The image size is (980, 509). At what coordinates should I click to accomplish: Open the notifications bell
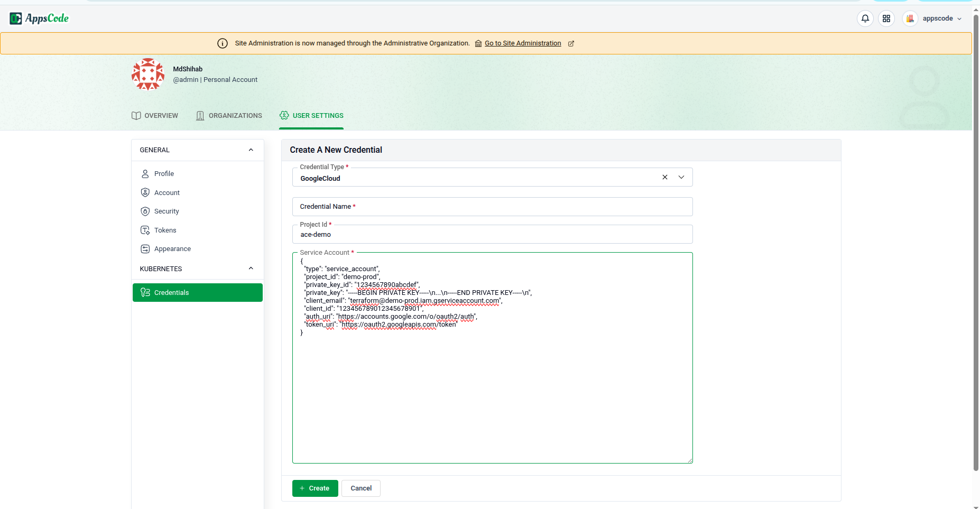pyautogui.click(x=865, y=18)
